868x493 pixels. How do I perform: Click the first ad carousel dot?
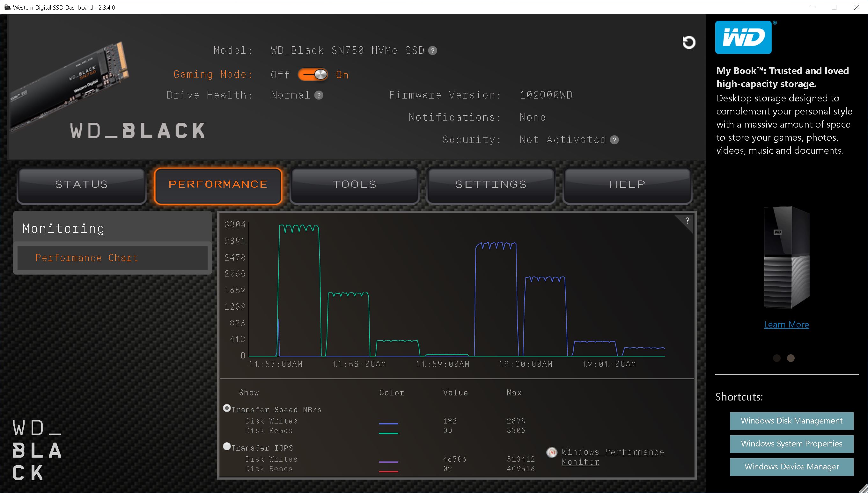[x=776, y=358]
